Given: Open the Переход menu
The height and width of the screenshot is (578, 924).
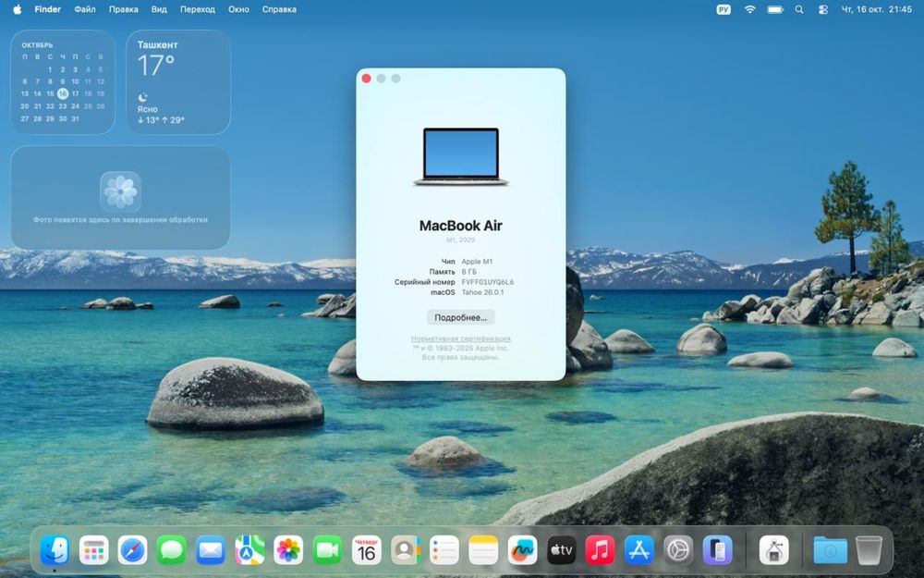Looking at the screenshot, I should pyautogui.click(x=198, y=9).
